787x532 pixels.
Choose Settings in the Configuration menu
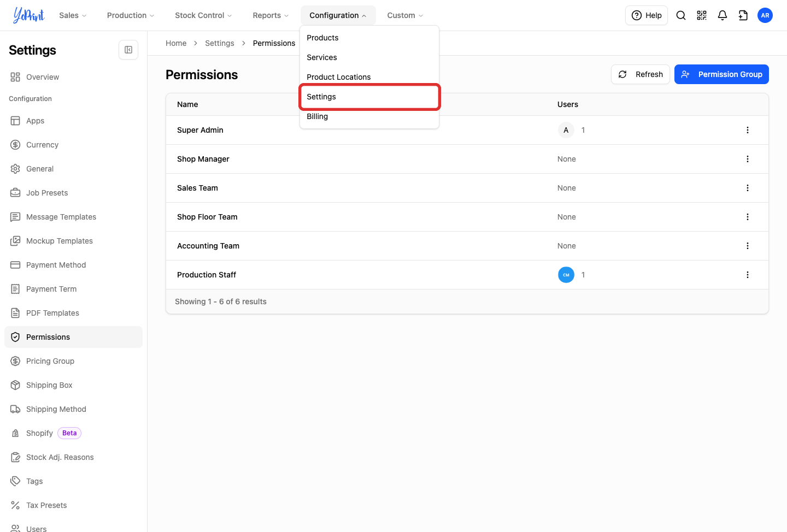coord(369,97)
